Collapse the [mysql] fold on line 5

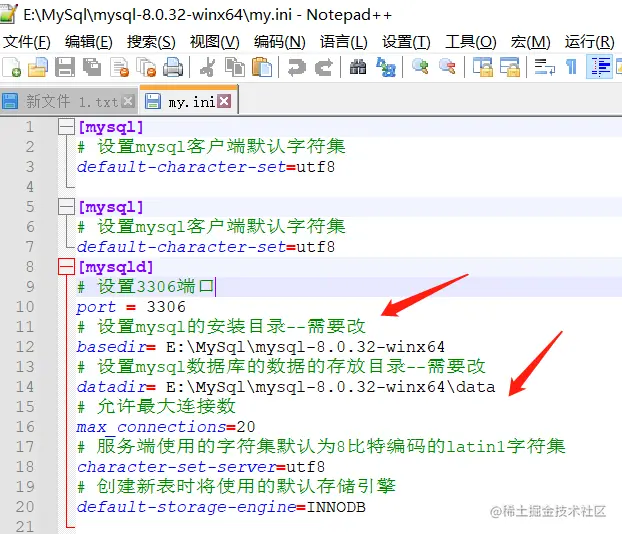(x=66, y=207)
